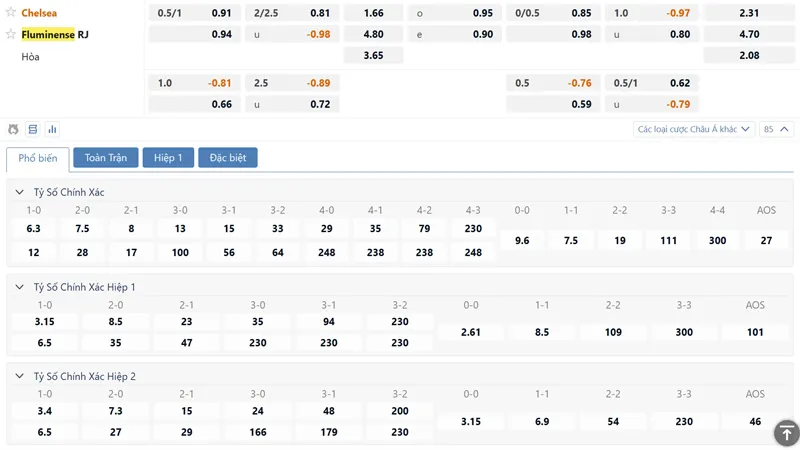Click the favorite star next to Chelsea
Screen dimensions: 800x450
pyautogui.click(x=11, y=12)
